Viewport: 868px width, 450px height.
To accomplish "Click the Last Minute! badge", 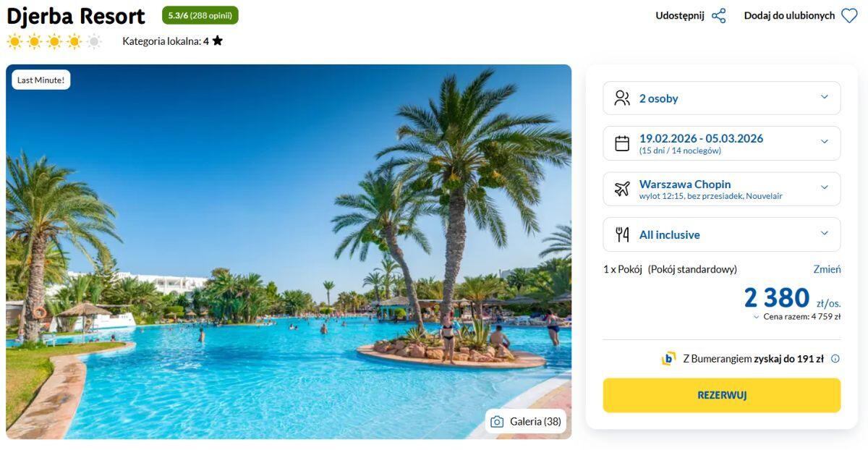I will [x=41, y=80].
